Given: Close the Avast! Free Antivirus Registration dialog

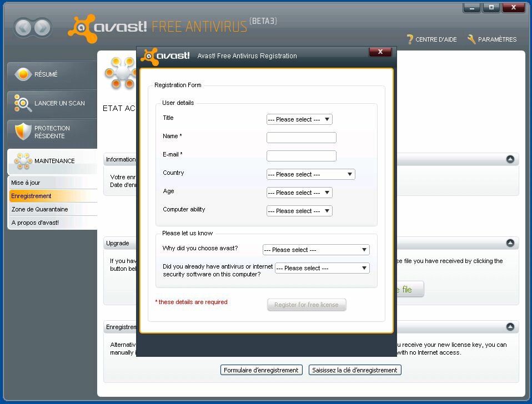Looking at the screenshot, I should pos(380,52).
